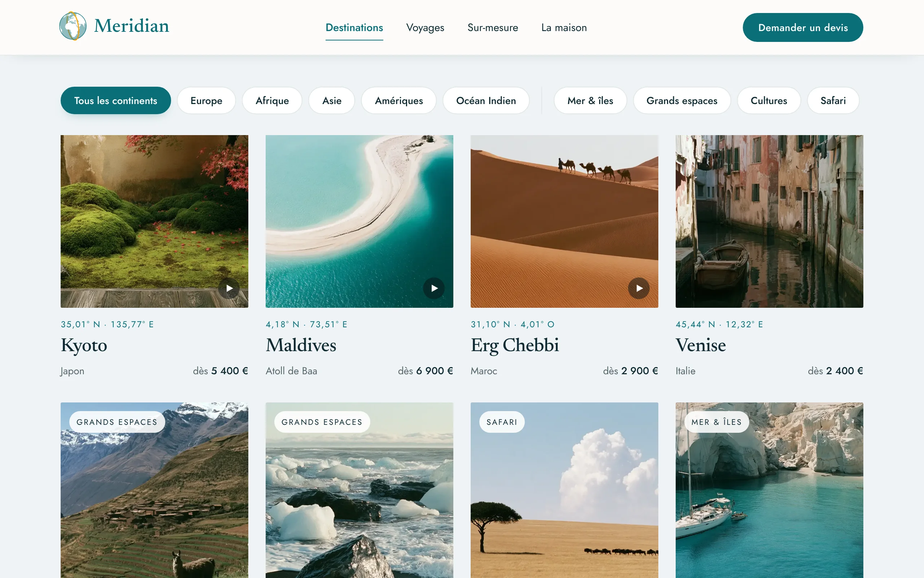Open the Venise canal photo
This screenshot has width=924, height=578.
pyautogui.click(x=770, y=221)
